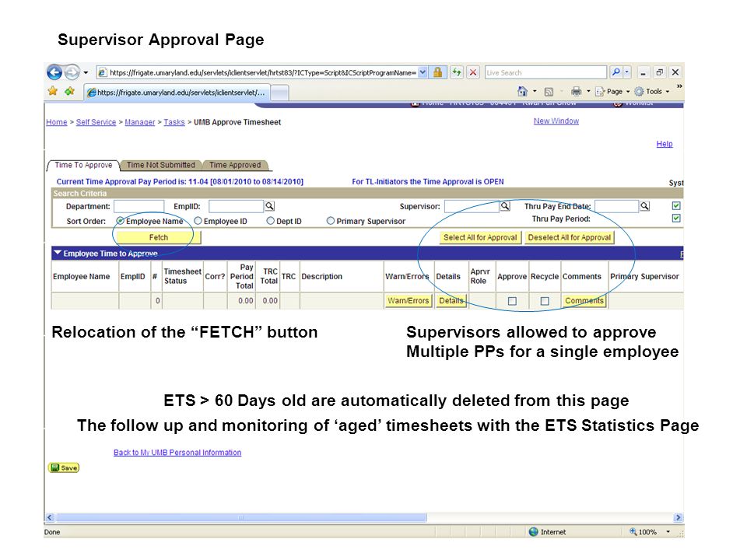
Task: Click the browser Back arrow button
Action: 54,72
